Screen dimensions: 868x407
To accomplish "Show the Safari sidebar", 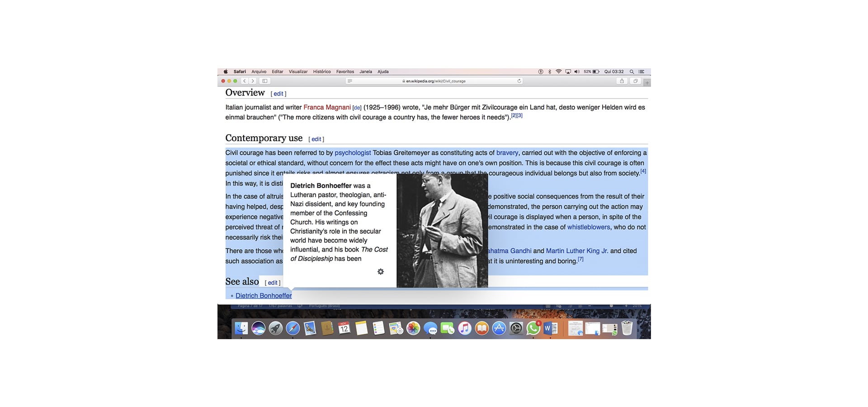I will coord(265,81).
